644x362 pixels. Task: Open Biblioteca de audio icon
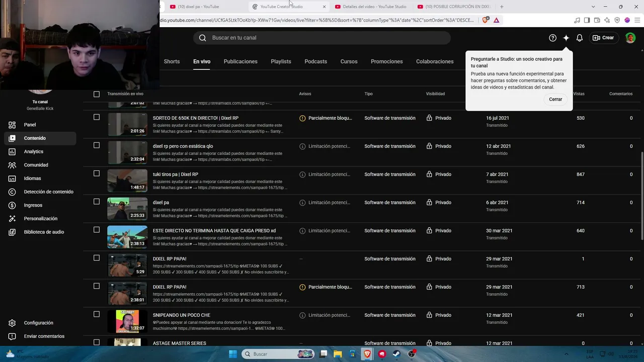13,232
